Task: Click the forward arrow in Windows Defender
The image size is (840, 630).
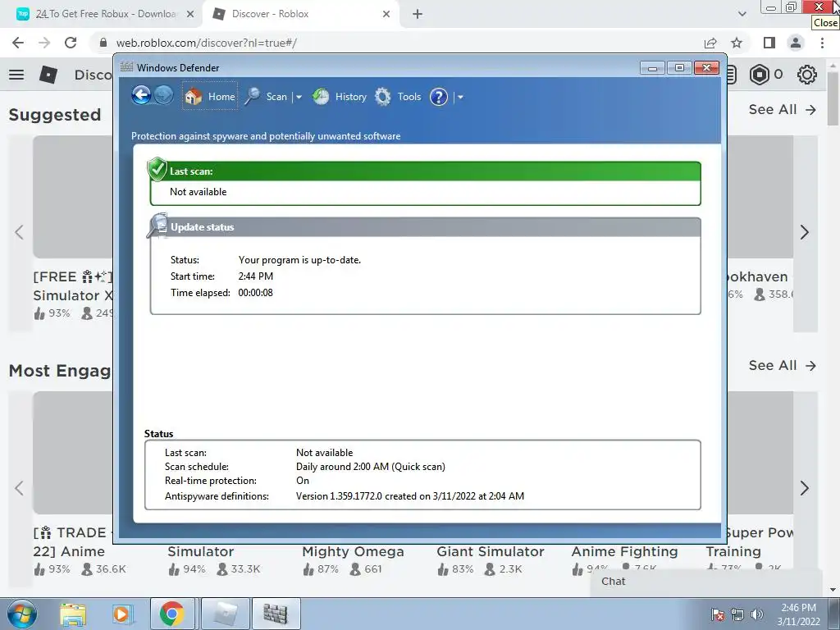Action: pyautogui.click(x=163, y=96)
